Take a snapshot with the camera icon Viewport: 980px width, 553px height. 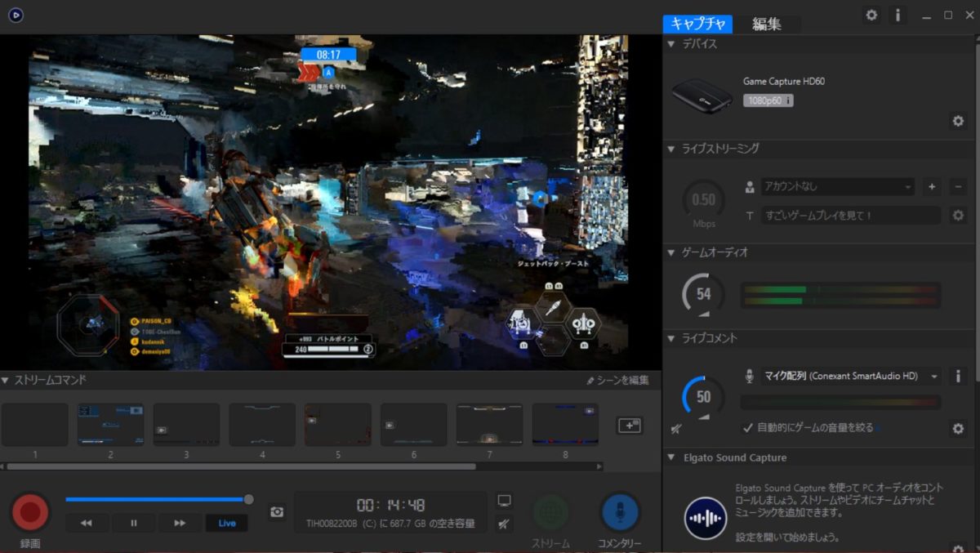click(x=276, y=511)
